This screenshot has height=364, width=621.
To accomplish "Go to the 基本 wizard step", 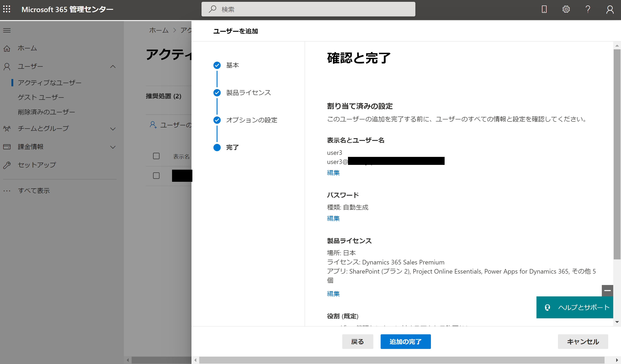I will pos(232,65).
